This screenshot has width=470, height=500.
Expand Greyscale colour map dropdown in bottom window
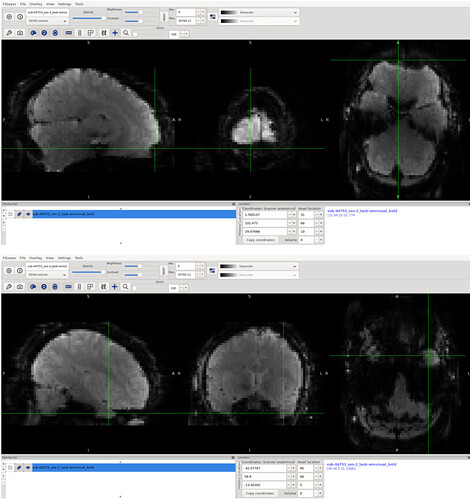click(259, 266)
